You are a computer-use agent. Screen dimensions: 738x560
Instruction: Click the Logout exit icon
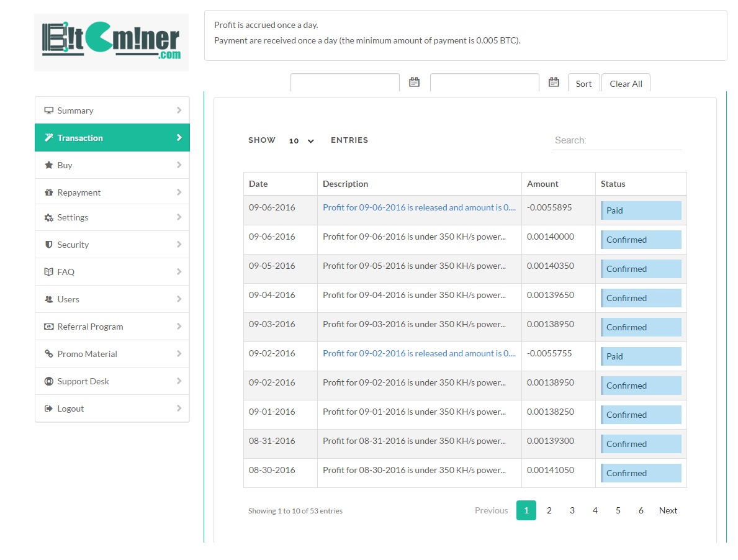coord(48,409)
